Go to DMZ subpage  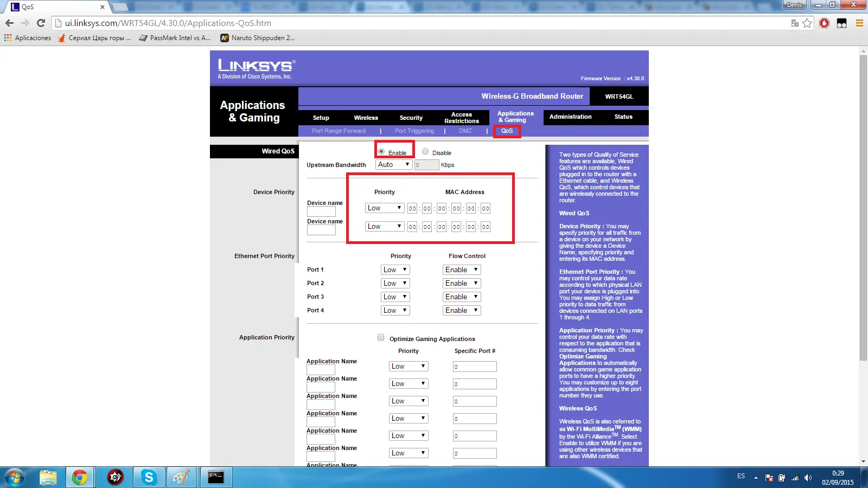pos(465,131)
